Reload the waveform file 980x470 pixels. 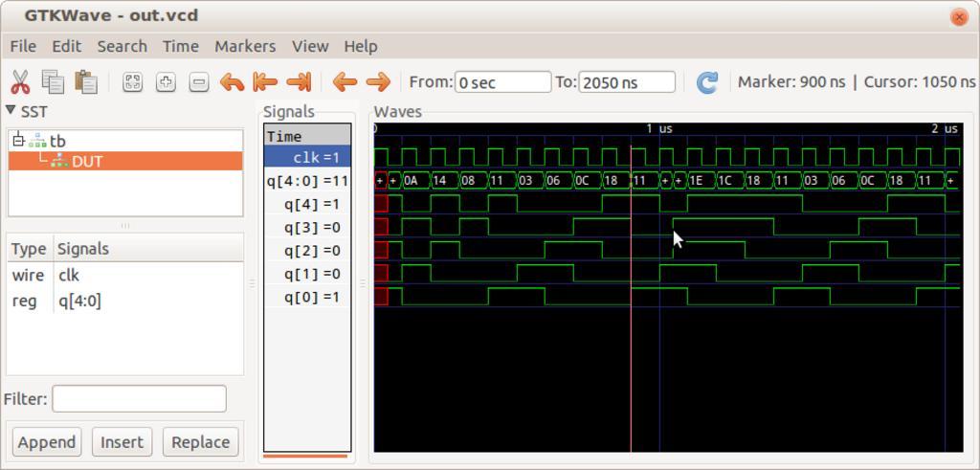click(x=706, y=82)
